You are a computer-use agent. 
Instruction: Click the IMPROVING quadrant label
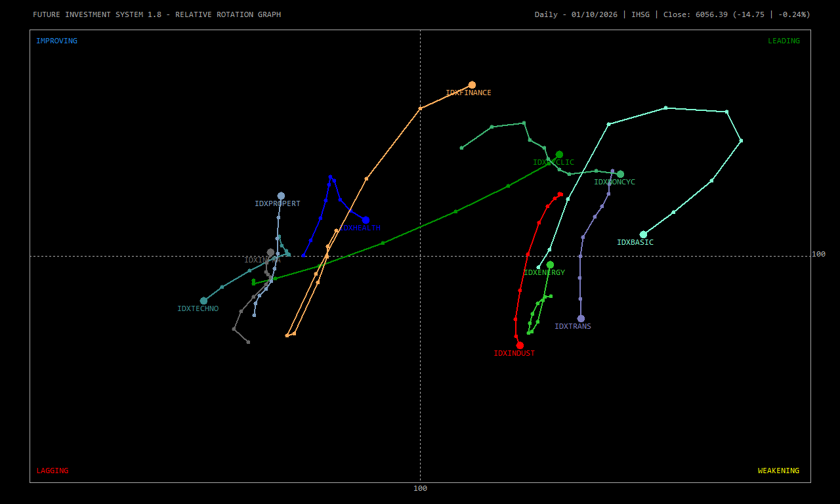pos(56,41)
